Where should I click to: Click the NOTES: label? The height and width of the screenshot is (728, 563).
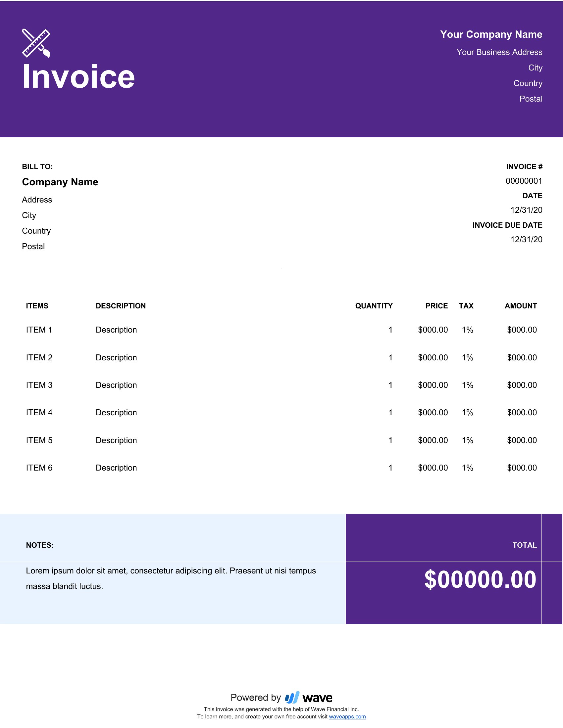40,545
